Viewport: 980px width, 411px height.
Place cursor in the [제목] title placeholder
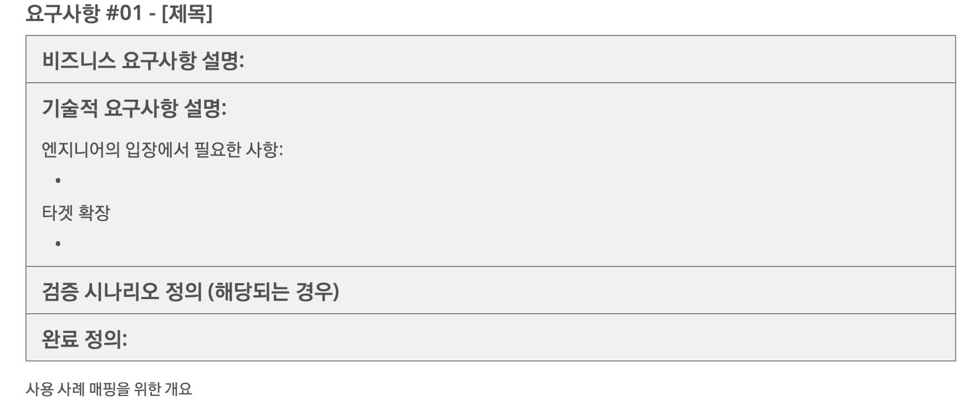tap(187, 13)
